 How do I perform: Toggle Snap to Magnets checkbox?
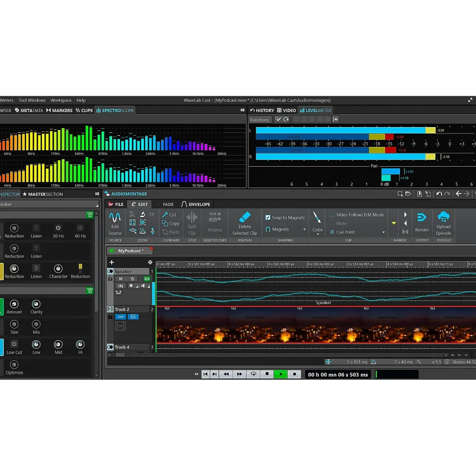click(268, 217)
